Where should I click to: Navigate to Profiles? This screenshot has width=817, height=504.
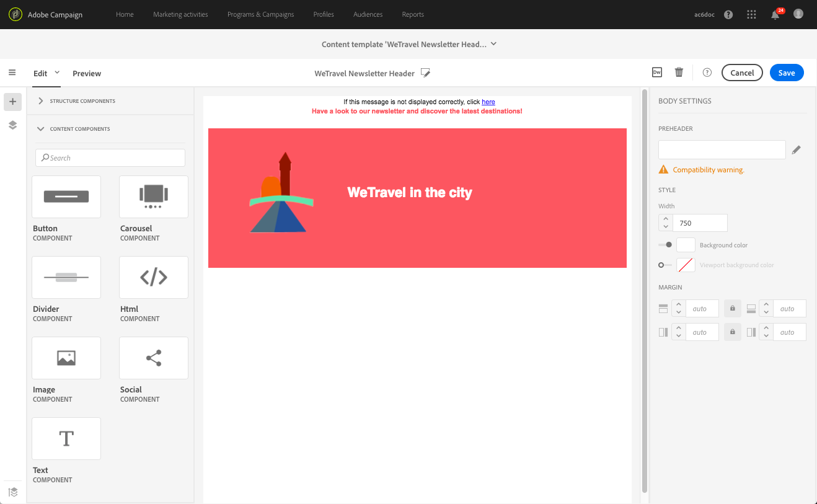pyautogui.click(x=324, y=14)
